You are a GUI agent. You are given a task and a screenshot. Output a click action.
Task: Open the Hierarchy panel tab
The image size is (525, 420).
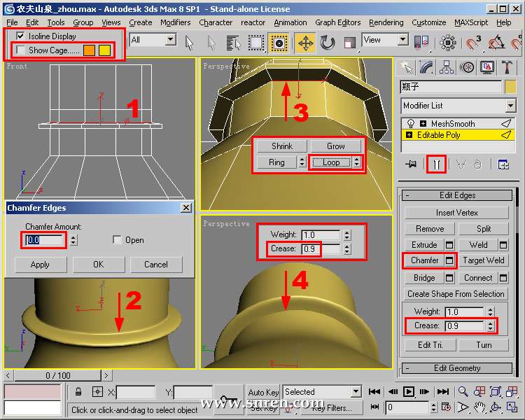(x=447, y=68)
